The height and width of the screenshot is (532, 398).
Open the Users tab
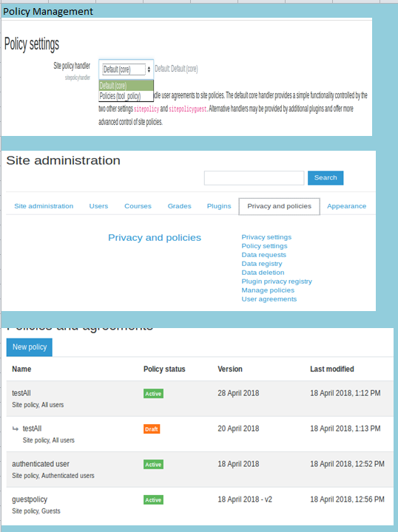click(x=98, y=206)
